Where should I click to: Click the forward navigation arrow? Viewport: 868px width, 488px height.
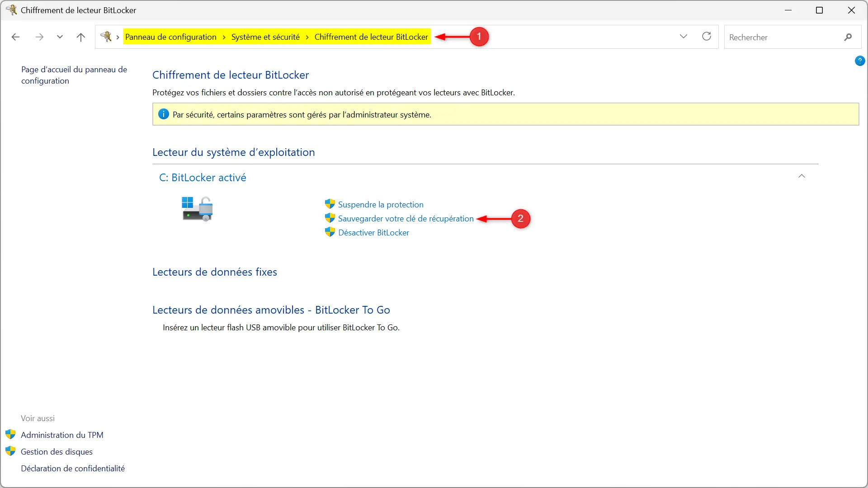coord(39,37)
